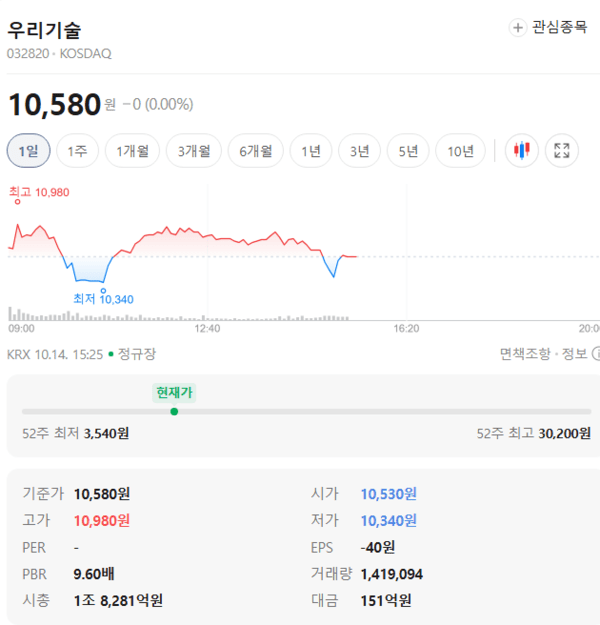Click the PER label
Screen dimensions: 600x625
[34, 547]
